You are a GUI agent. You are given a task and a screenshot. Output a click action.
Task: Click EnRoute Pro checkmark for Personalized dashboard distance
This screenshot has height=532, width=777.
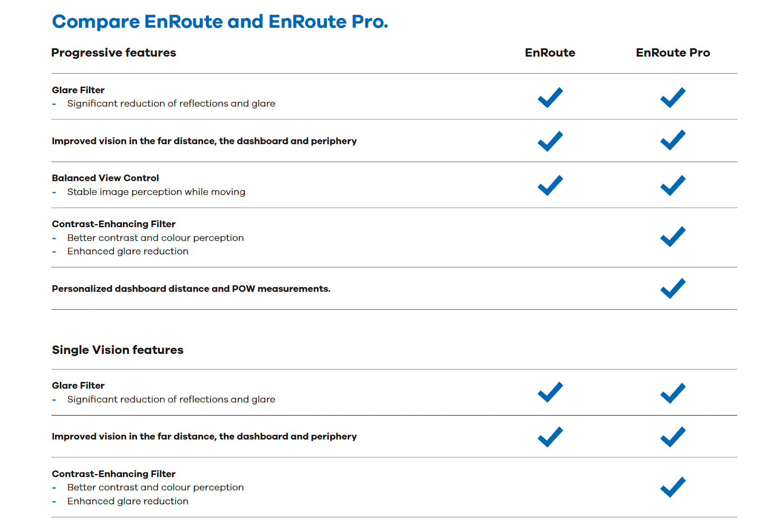[x=673, y=288]
